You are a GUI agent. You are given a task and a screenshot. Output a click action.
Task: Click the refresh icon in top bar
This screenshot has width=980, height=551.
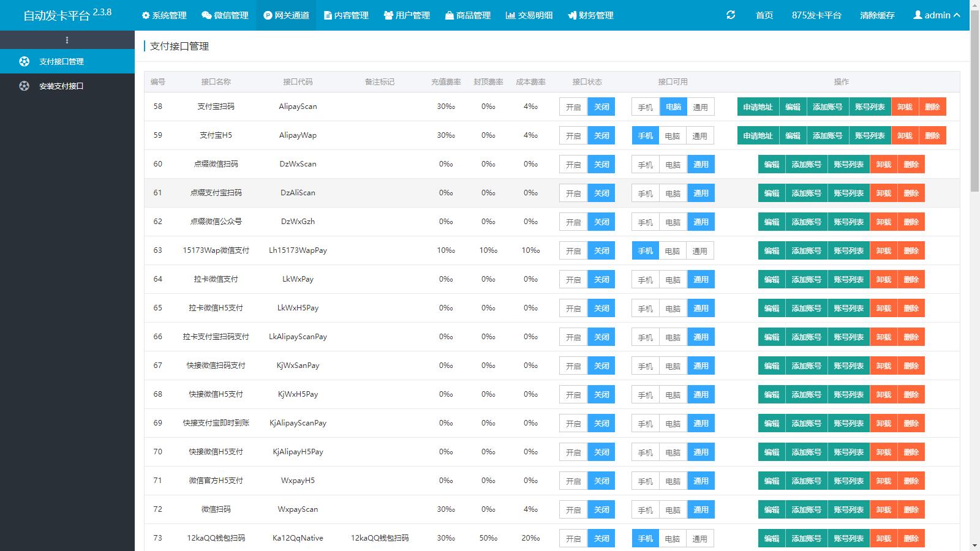coord(730,15)
